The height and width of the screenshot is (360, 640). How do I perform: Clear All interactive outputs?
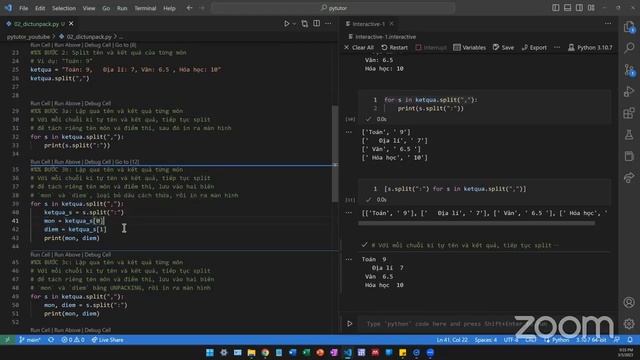359,47
